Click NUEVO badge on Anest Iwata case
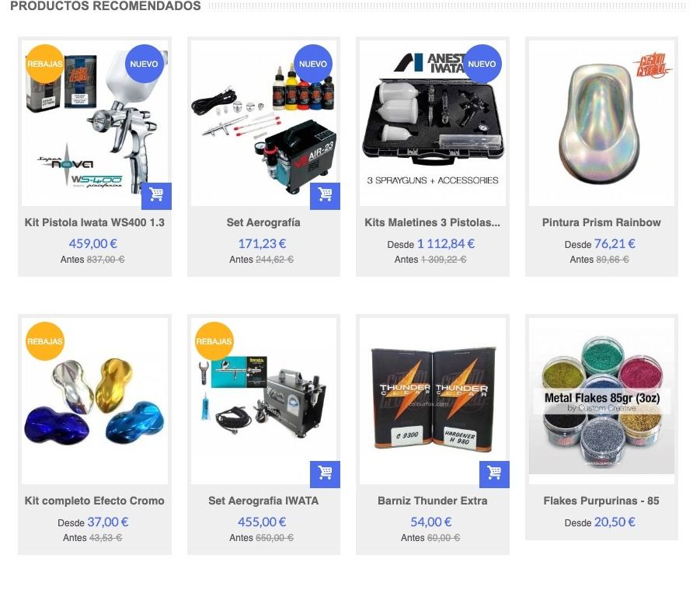 [482, 64]
